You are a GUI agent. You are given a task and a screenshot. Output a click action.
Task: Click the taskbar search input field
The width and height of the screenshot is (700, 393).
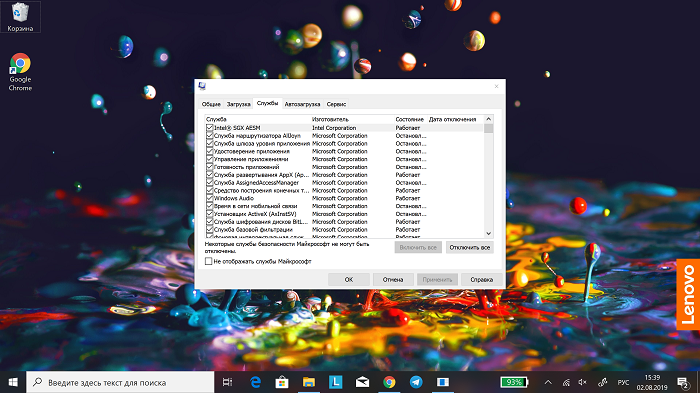pos(121,382)
